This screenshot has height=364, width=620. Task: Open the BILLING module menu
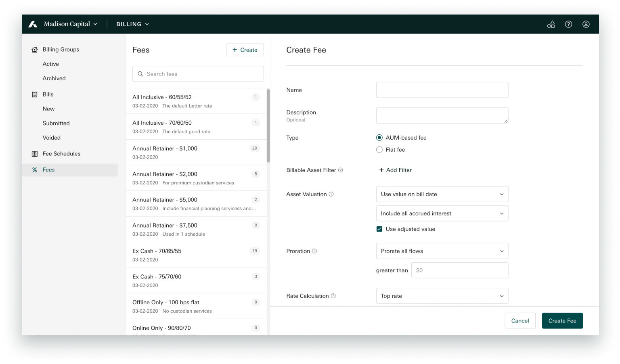[132, 24]
